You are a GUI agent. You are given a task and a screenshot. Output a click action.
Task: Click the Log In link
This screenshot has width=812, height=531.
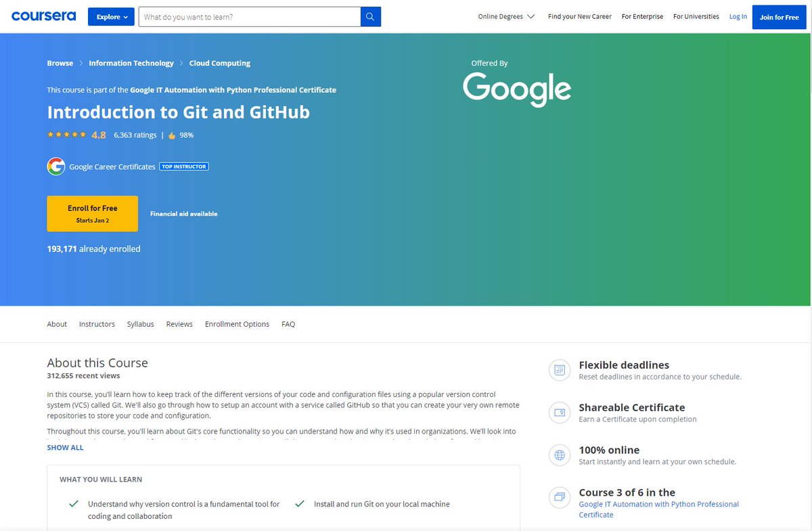click(738, 16)
